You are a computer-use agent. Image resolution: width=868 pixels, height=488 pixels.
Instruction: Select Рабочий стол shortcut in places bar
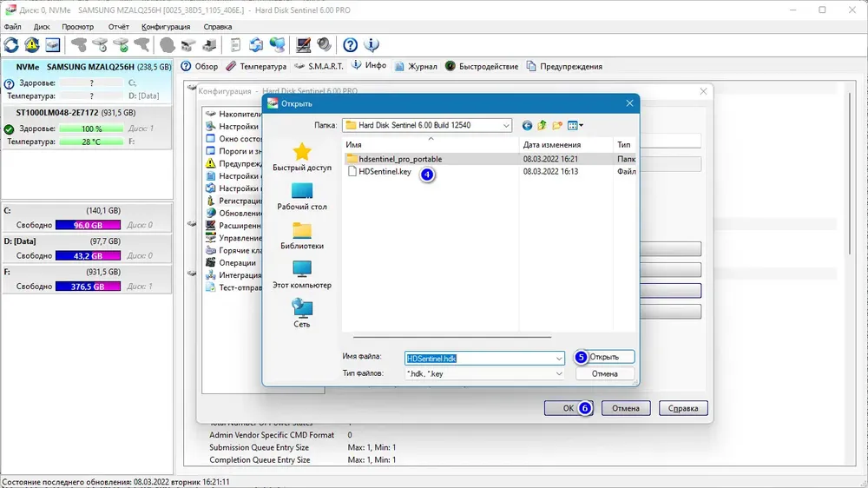[x=302, y=196]
